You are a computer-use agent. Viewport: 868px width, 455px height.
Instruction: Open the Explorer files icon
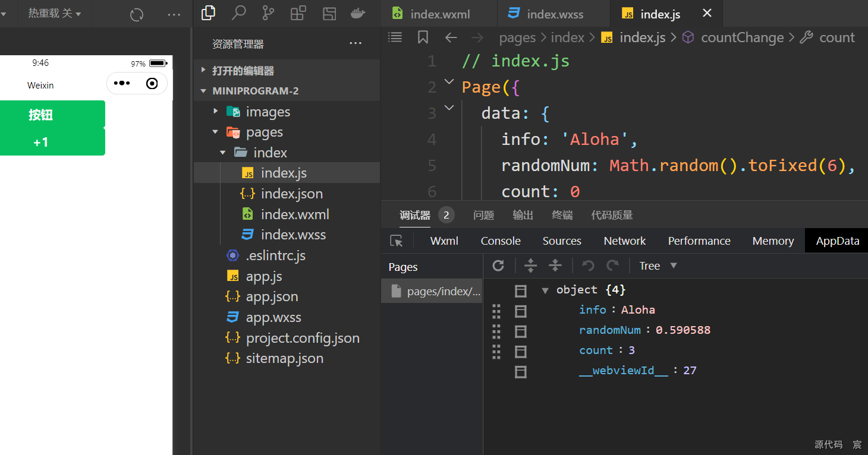209,12
